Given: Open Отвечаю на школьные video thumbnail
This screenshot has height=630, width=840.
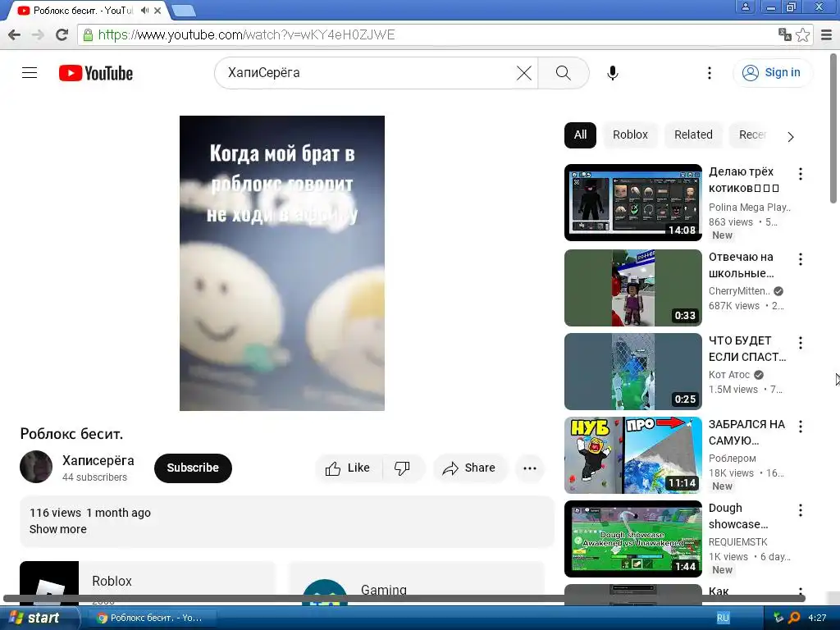Looking at the screenshot, I should 632,288.
